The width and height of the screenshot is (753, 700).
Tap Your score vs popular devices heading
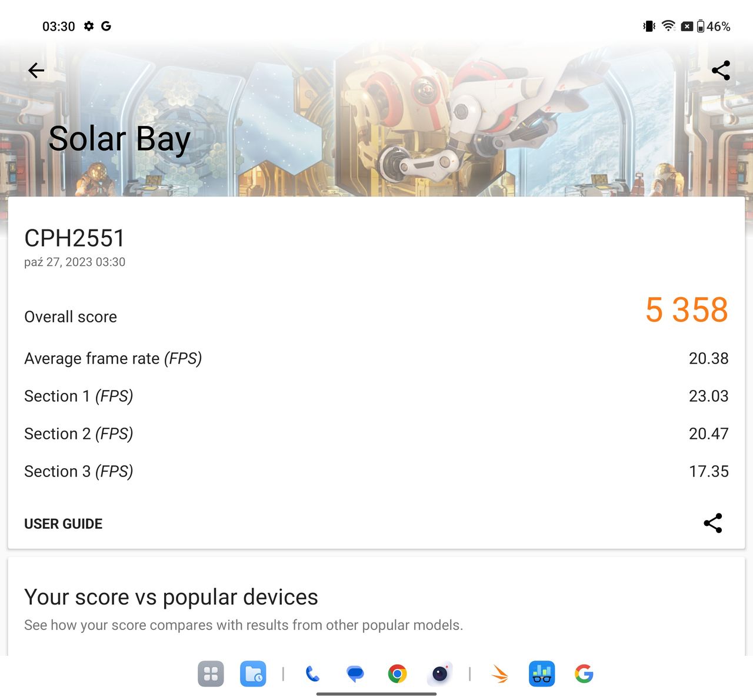tap(171, 597)
